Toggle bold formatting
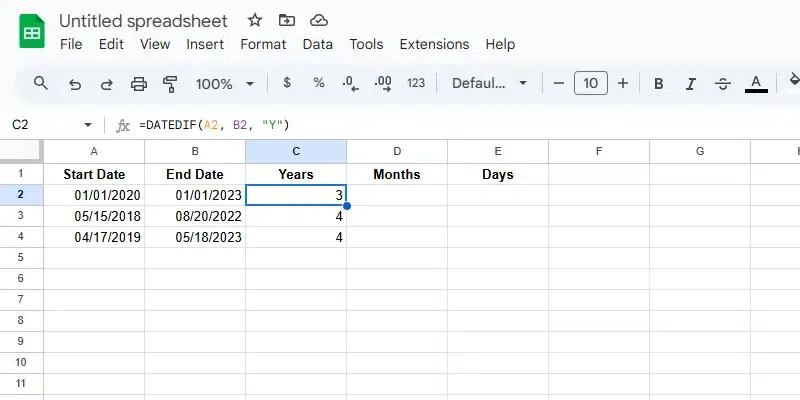 pos(659,84)
